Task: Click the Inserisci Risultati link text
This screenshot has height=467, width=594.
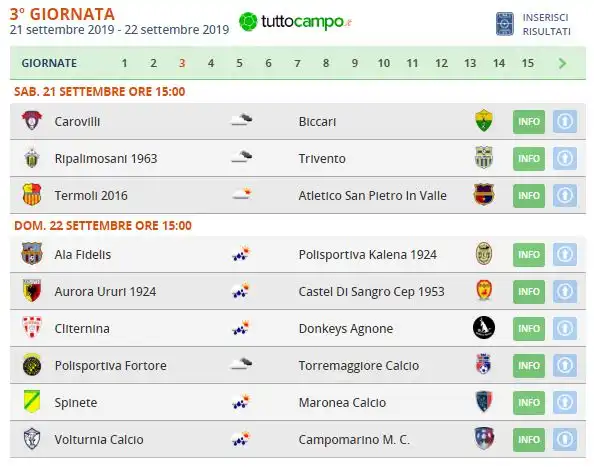Action: pos(546,24)
